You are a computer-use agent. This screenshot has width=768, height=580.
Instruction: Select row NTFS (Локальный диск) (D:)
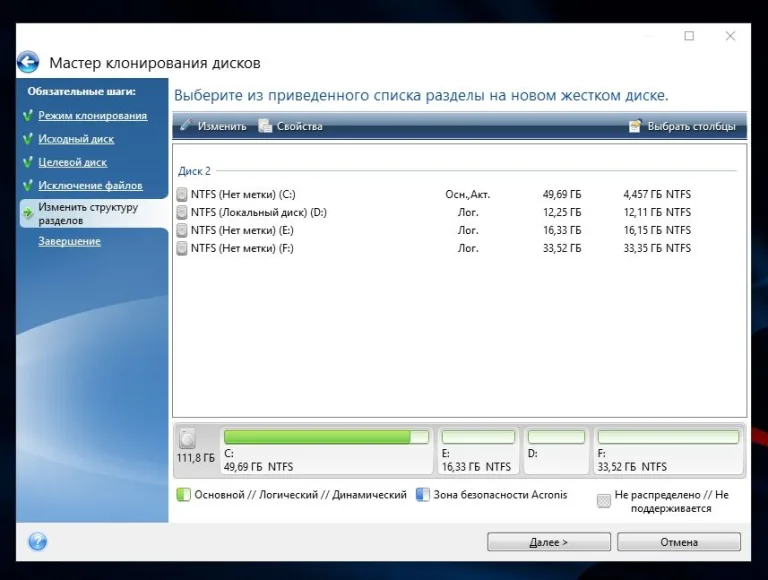(459, 212)
